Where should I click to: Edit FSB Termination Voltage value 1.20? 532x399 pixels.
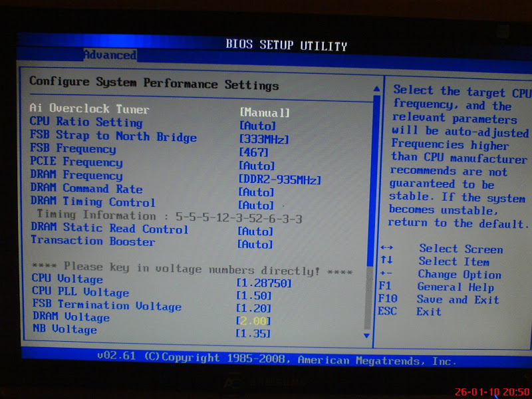[x=254, y=308]
